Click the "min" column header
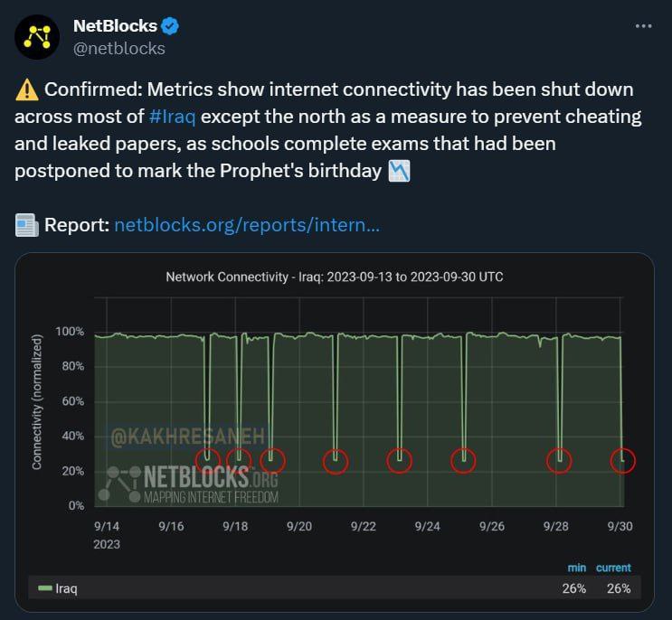 tap(576, 568)
